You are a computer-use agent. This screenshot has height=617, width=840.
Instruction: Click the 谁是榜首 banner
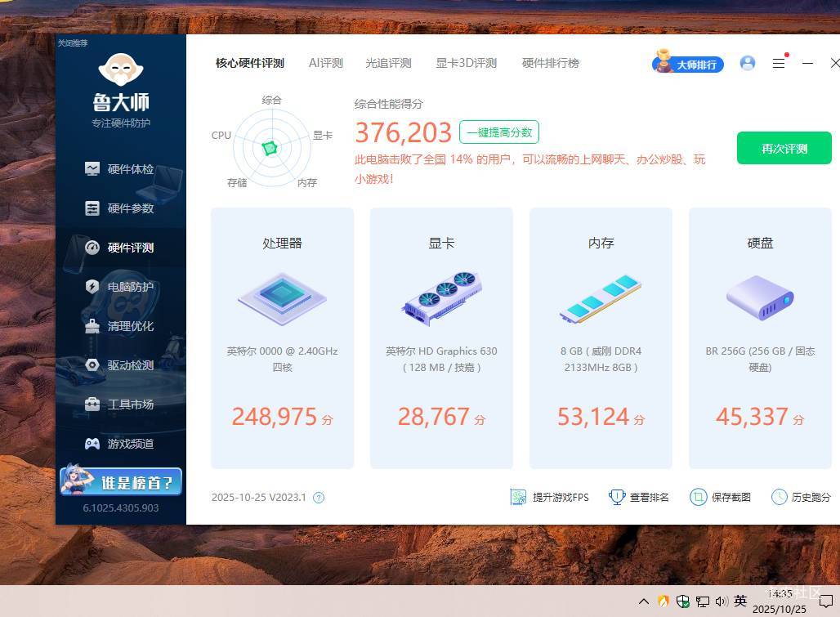(x=120, y=482)
